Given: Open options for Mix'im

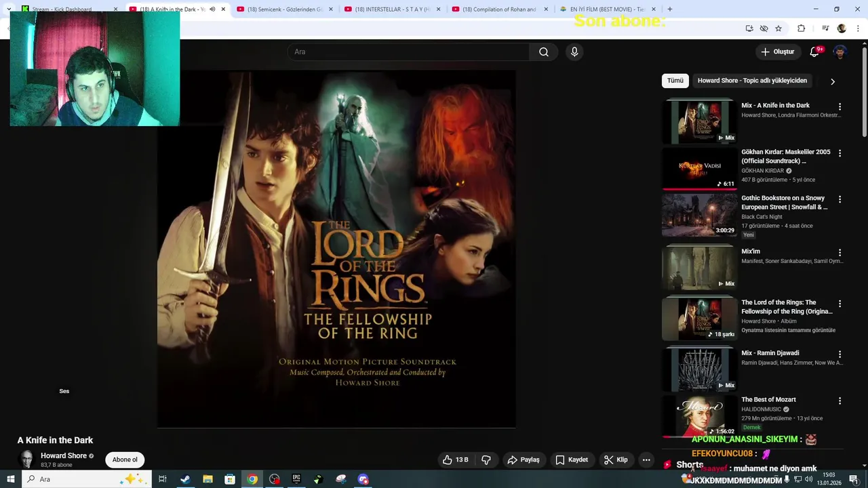Looking at the screenshot, I should pyautogui.click(x=840, y=253).
